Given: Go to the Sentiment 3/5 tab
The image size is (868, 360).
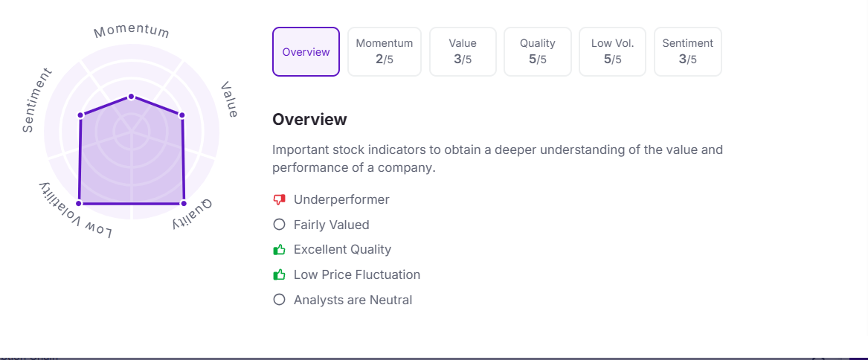Looking at the screenshot, I should (688, 52).
